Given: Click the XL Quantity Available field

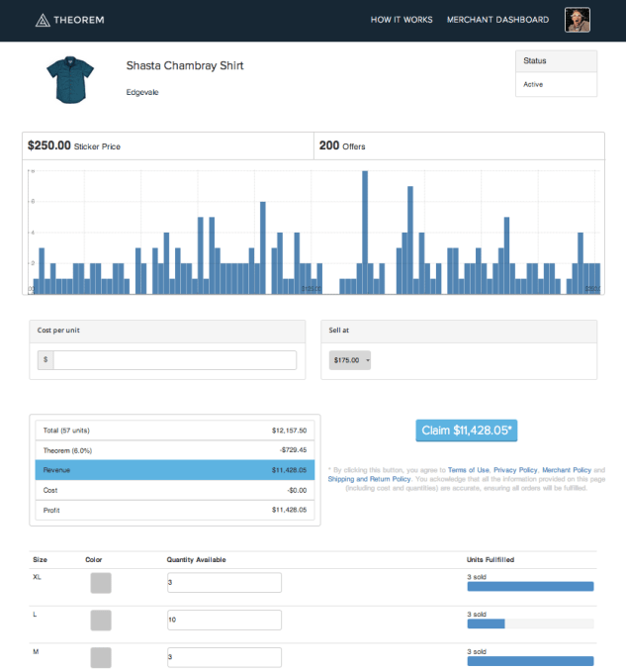Looking at the screenshot, I should click(224, 583).
